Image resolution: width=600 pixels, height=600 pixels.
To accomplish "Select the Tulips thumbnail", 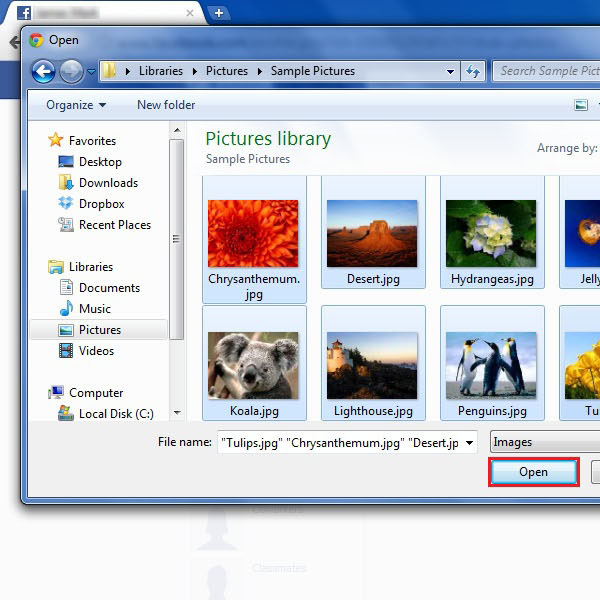I will (x=580, y=363).
